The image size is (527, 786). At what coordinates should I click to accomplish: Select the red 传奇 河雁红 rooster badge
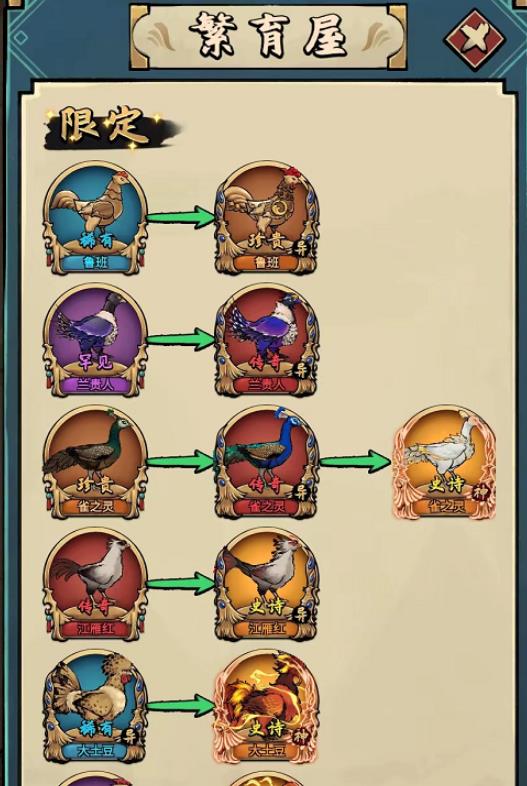click(95, 584)
